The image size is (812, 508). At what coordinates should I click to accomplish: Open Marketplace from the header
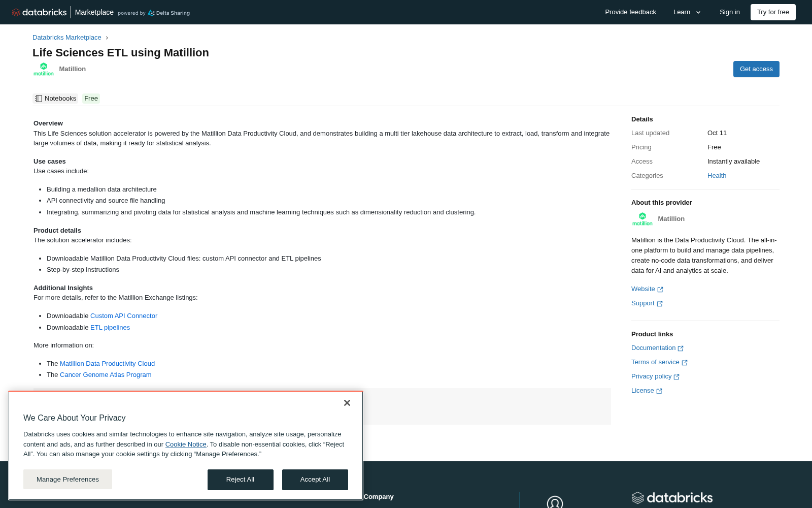[x=94, y=12]
